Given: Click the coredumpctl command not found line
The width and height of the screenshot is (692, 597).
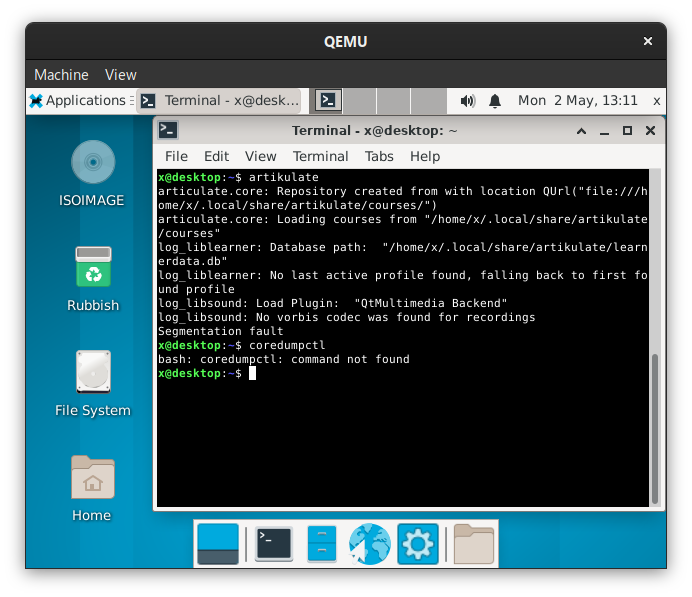Looking at the screenshot, I should (x=284, y=359).
